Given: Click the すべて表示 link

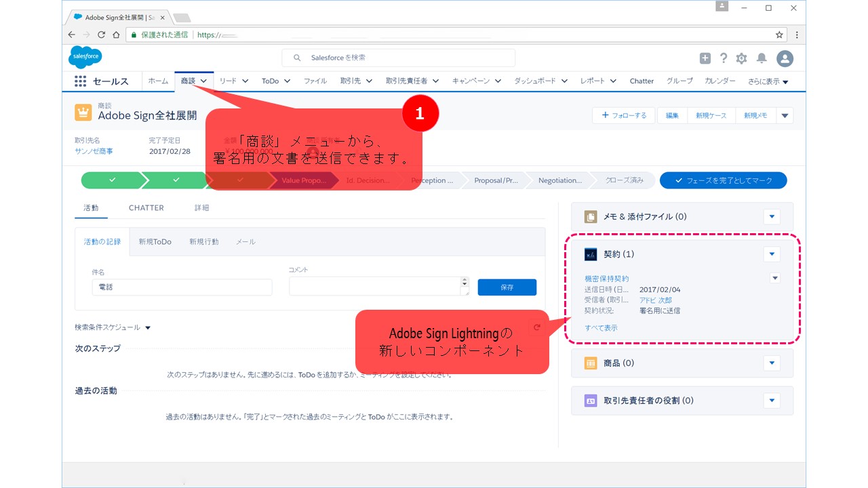Looking at the screenshot, I should click(x=601, y=328).
